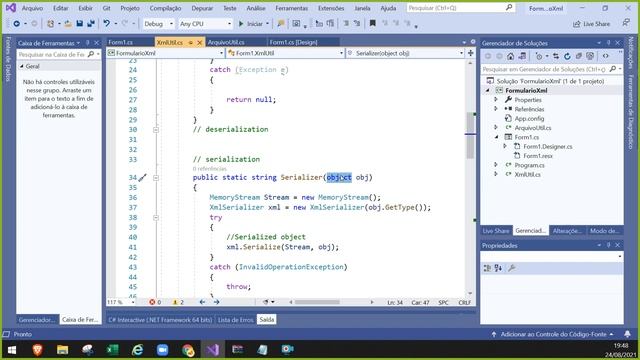Click the yellow warning indicator icon

click(x=175, y=302)
